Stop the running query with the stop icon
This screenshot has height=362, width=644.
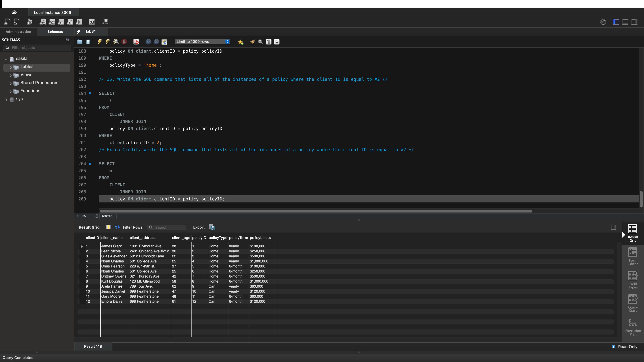click(124, 42)
